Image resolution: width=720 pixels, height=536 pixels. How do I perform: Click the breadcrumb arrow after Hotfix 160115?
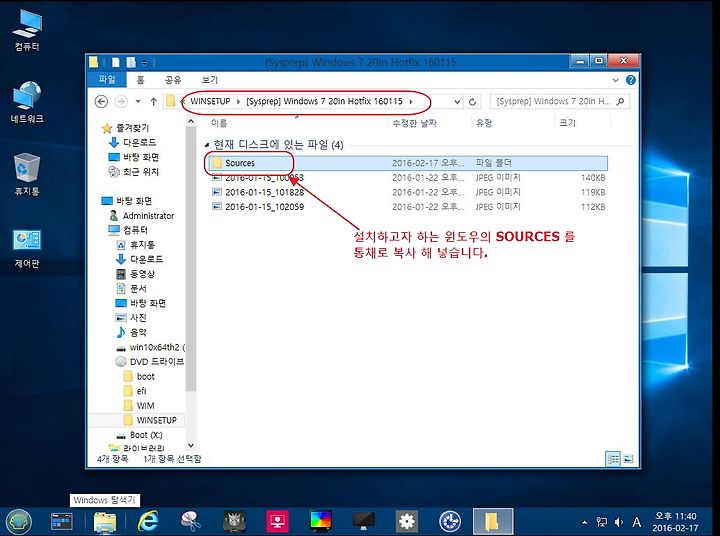click(x=411, y=102)
